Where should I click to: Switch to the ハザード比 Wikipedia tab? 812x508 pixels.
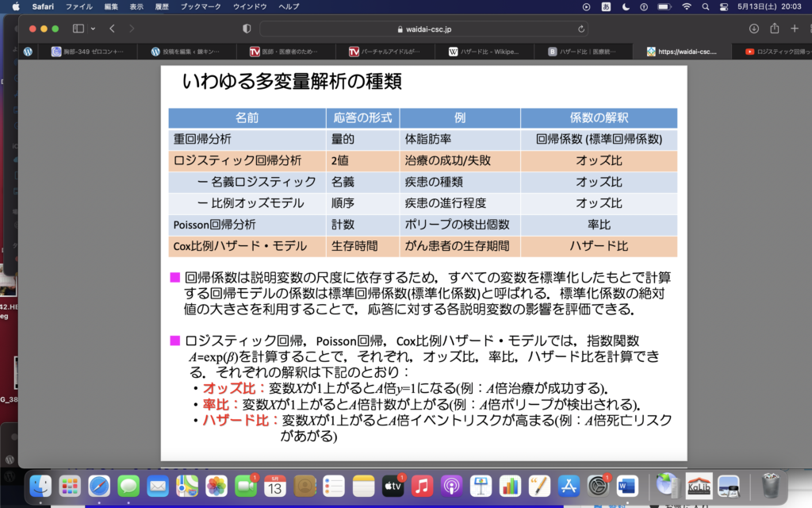[x=484, y=52]
